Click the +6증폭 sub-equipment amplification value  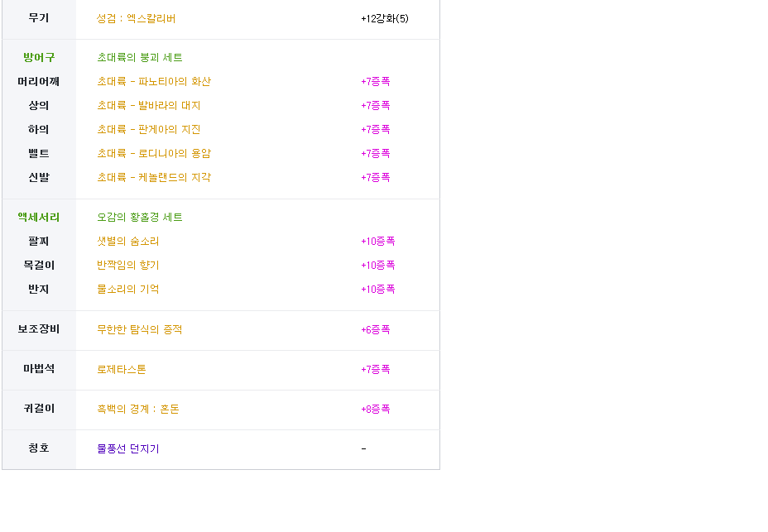tap(375, 329)
